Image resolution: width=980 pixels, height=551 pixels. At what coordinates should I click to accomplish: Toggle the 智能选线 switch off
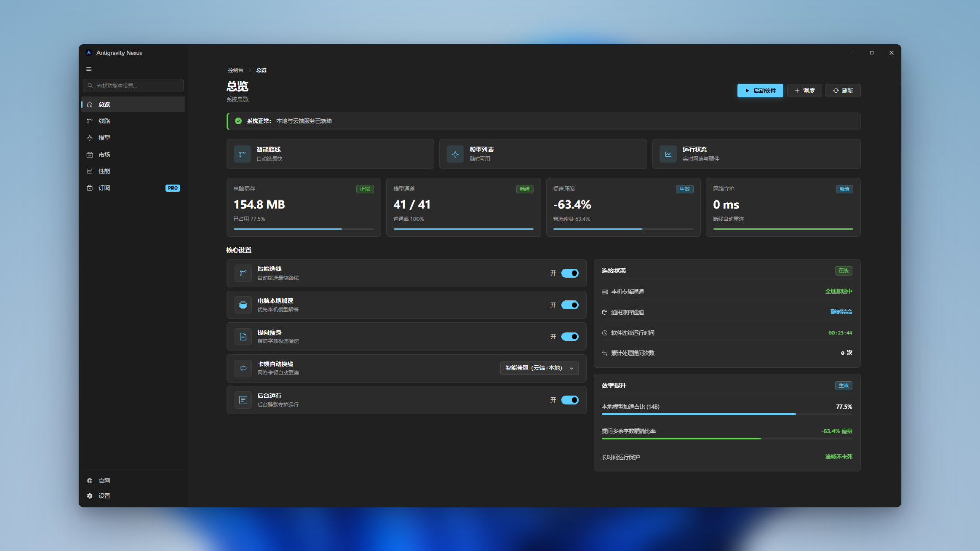coord(570,273)
